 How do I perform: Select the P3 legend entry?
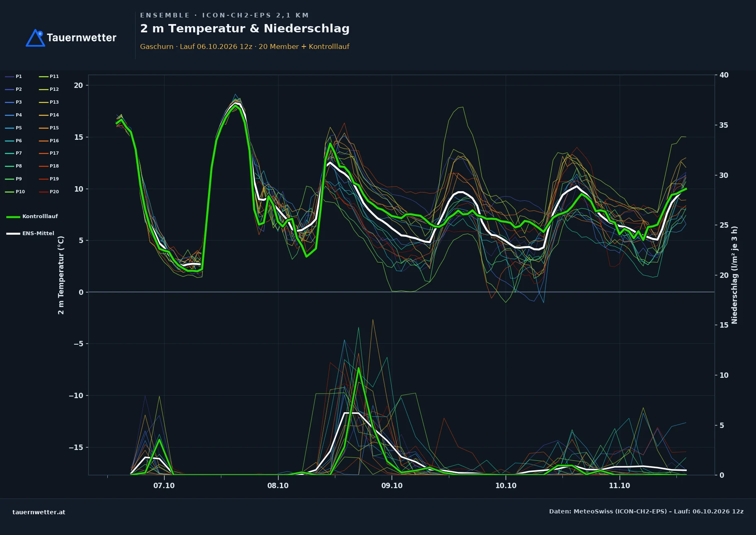[x=14, y=102]
